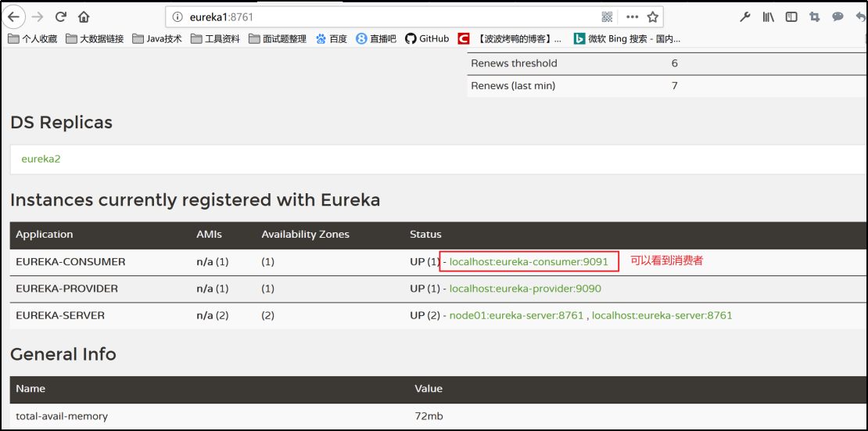Open the eureka2 replica link

coord(41,159)
